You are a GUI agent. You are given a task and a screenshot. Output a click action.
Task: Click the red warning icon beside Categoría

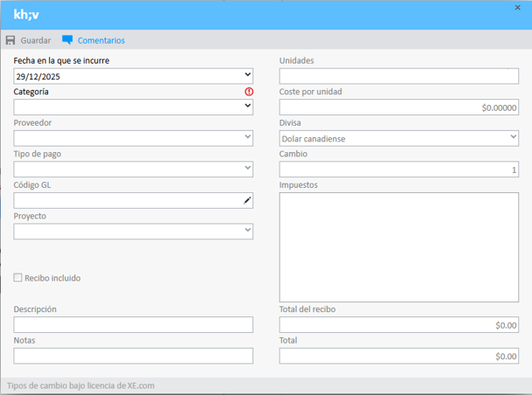(x=248, y=92)
